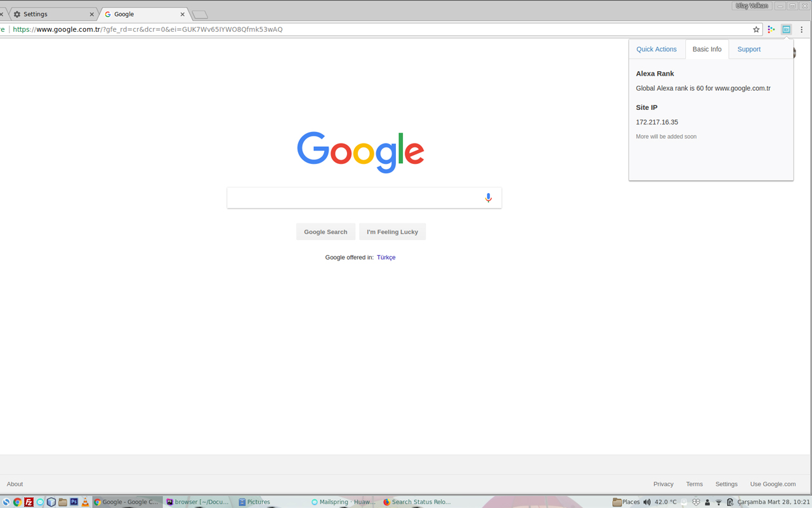This screenshot has width=812, height=508.
Task: Open FileZilla from the taskbar
Action: [29, 502]
